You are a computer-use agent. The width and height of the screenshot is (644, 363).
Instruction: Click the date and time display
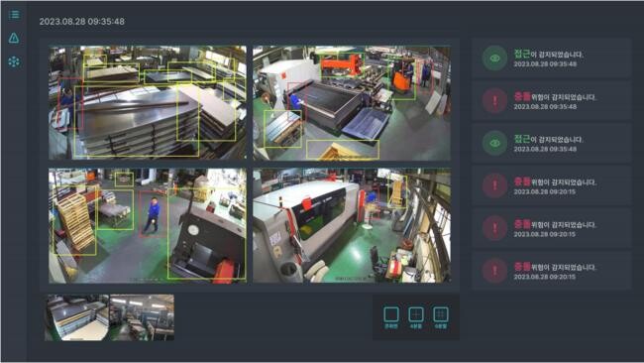coord(81,22)
